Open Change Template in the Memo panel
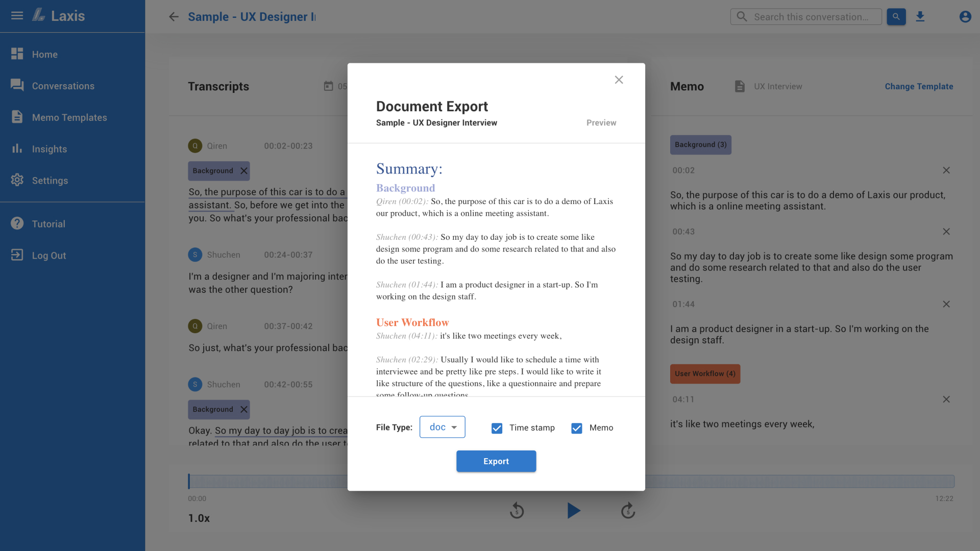The width and height of the screenshot is (980, 551). (x=919, y=86)
